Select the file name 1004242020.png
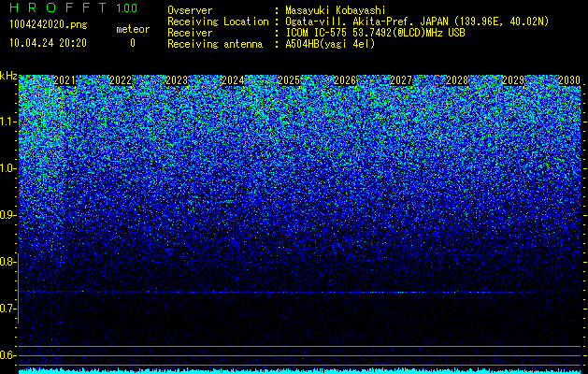This screenshot has width=588, height=374. (49, 25)
